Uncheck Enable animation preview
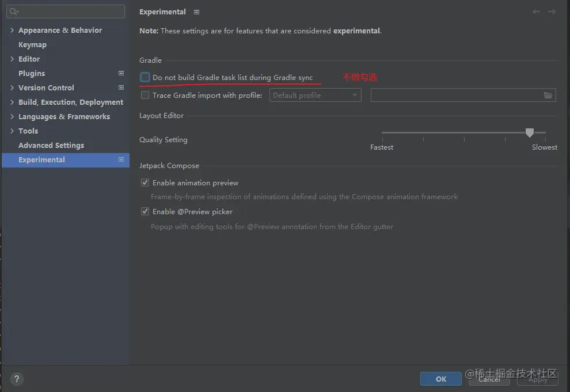The width and height of the screenshot is (570, 392). pos(145,182)
